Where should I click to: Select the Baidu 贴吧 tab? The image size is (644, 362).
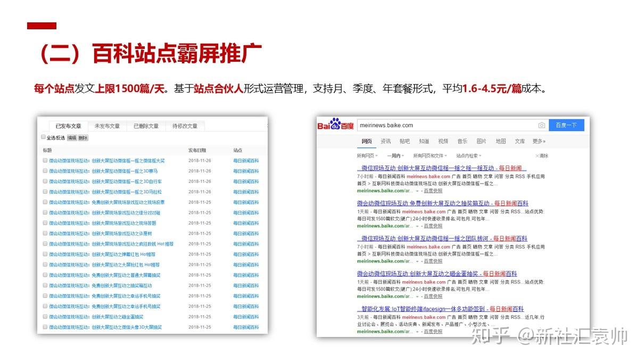point(404,141)
